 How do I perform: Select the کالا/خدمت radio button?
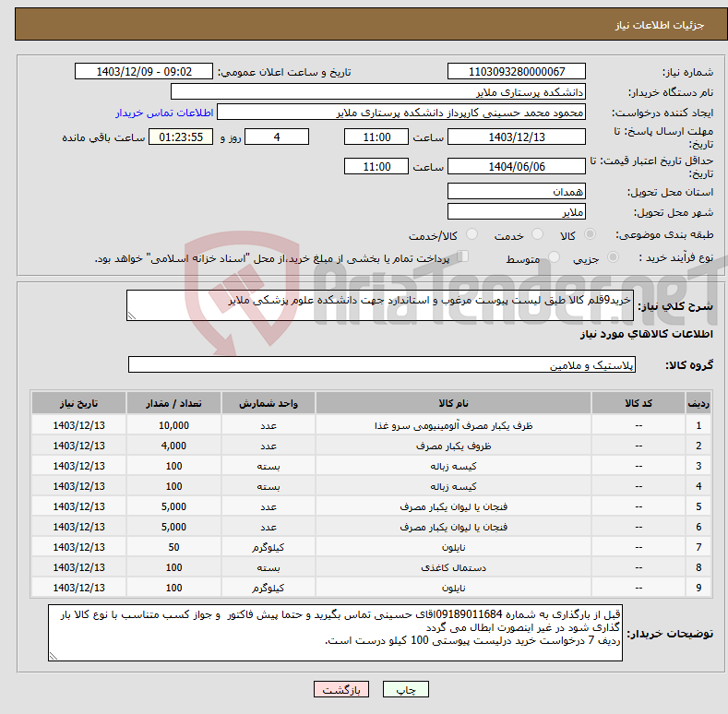coord(471,234)
